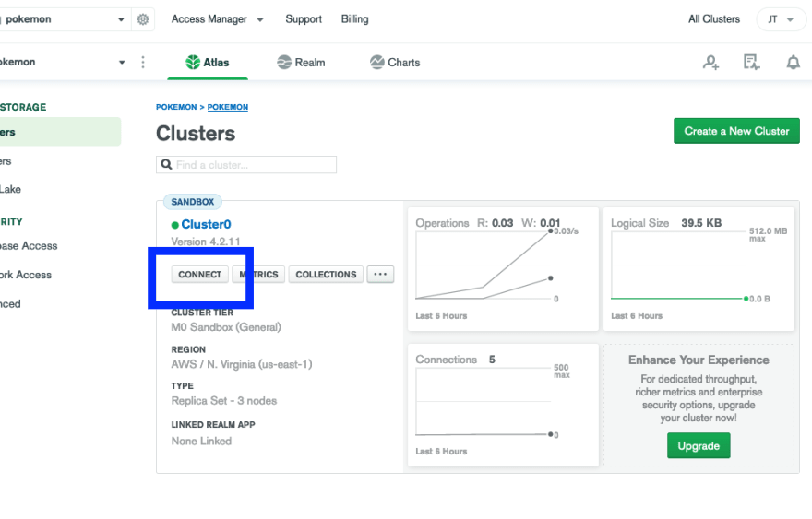Open the Access Manager dropdown

pyautogui.click(x=218, y=19)
